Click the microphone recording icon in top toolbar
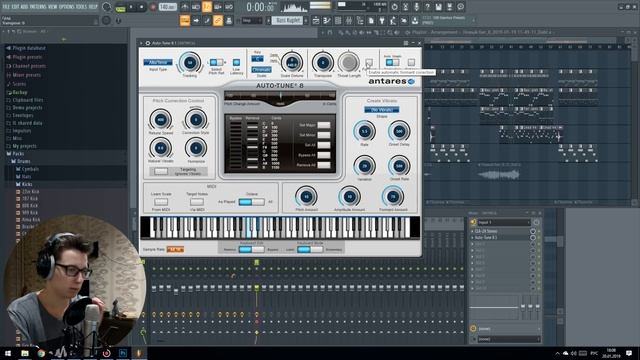Screen dimensions: 640x360 point(416,7)
